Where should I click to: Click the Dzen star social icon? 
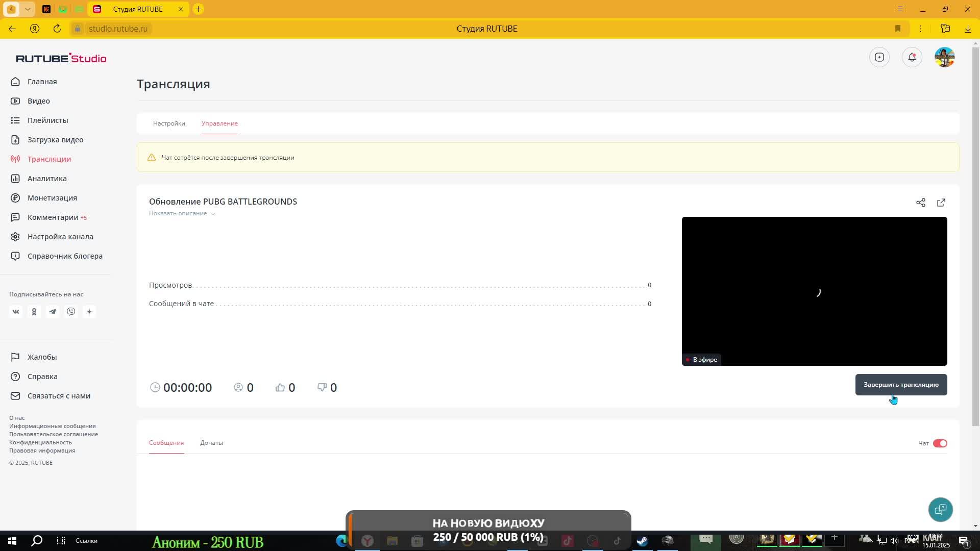point(89,312)
